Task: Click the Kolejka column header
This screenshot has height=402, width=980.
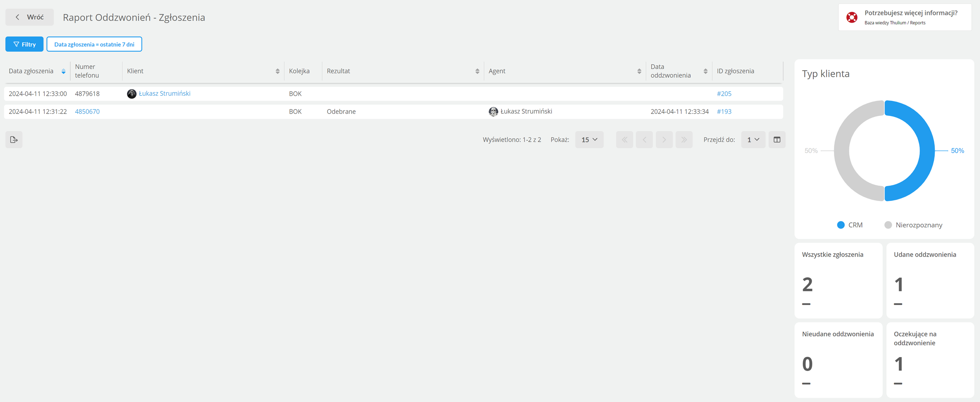Action: (x=299, y=71)
